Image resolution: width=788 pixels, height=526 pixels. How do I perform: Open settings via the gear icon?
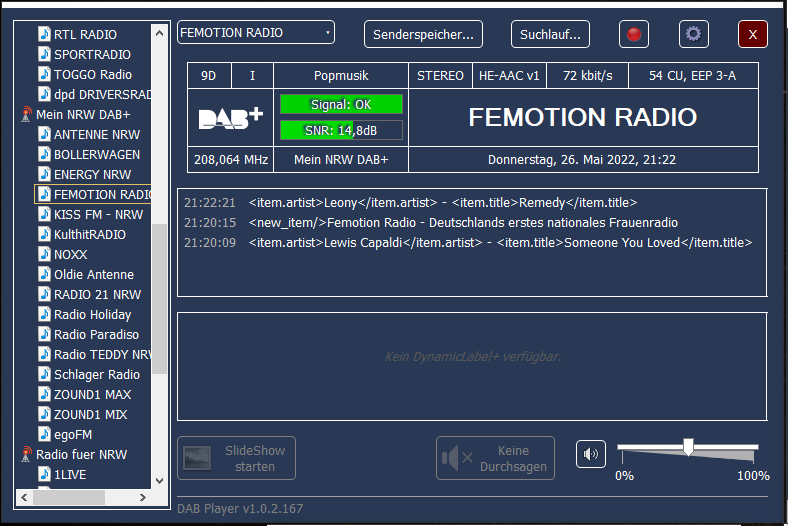point(694,34)
